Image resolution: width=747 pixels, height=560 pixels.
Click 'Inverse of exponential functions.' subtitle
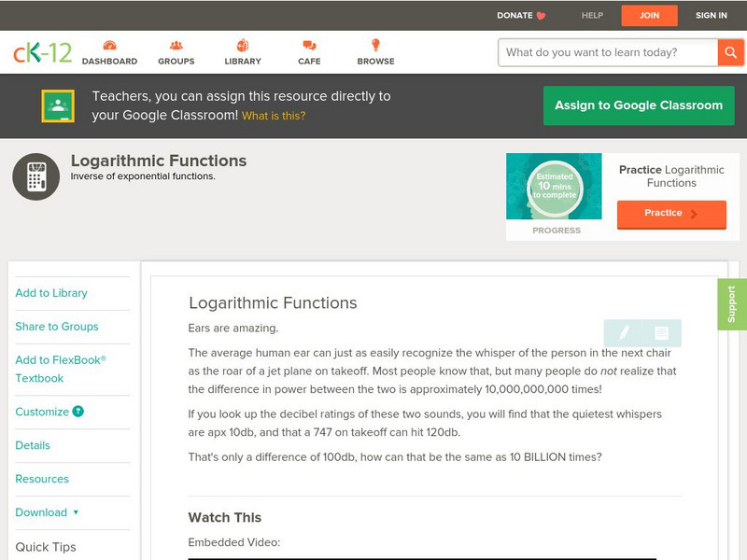point(143,176)
